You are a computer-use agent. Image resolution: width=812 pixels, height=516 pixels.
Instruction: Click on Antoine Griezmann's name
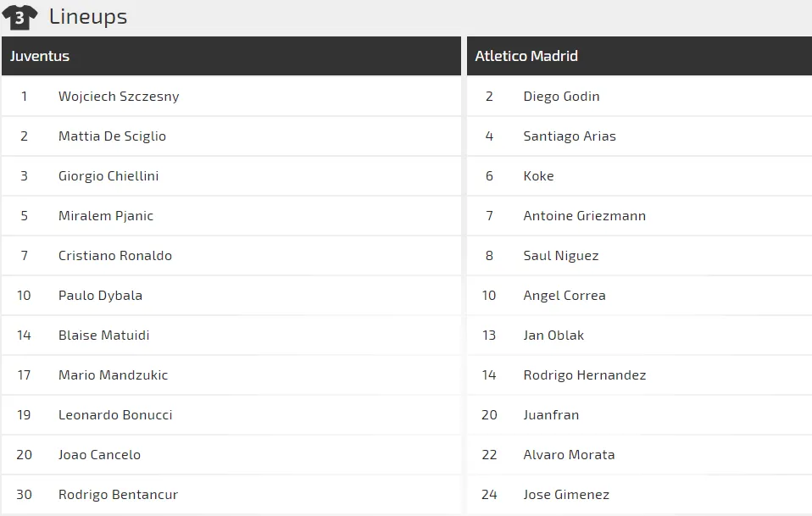(584, 216)
